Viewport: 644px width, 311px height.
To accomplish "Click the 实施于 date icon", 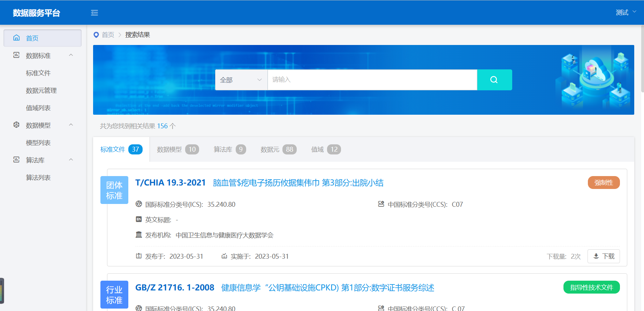I will click(224, 256).
